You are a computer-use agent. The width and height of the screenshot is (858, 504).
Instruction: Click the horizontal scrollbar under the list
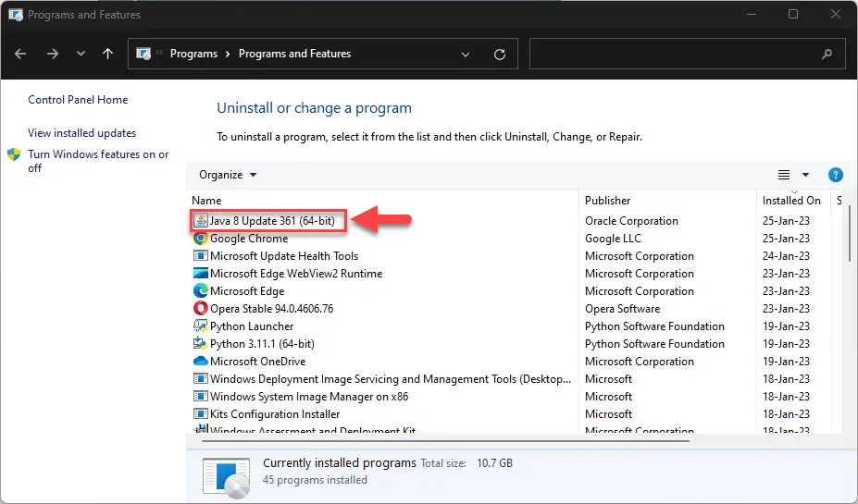point(445,440)
